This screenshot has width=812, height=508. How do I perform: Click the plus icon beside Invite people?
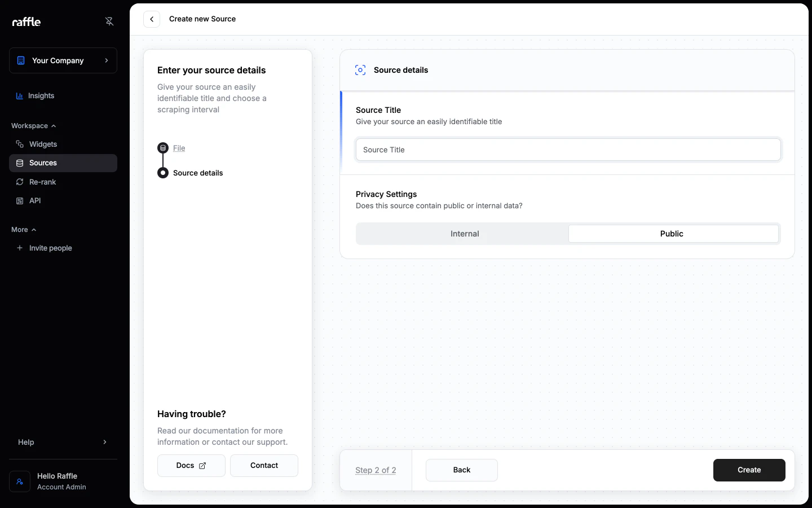click(x=20, y=248)
